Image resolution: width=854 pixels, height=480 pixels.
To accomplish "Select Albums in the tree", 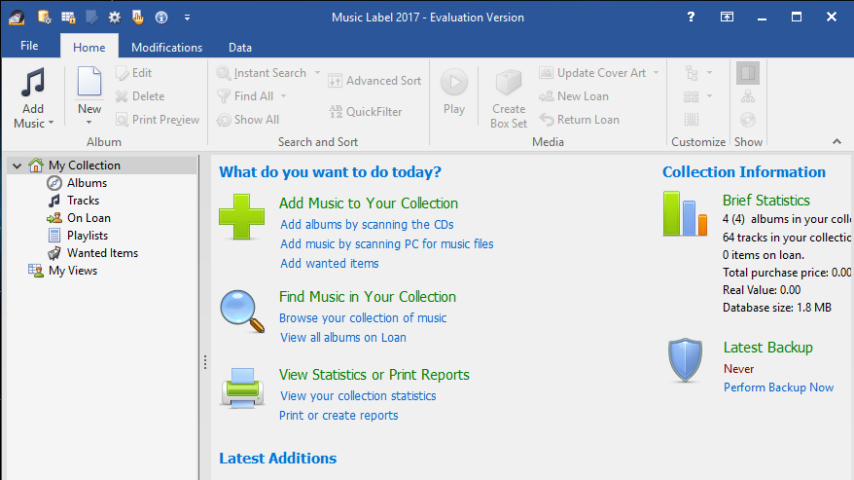I will tap(87, 183).
